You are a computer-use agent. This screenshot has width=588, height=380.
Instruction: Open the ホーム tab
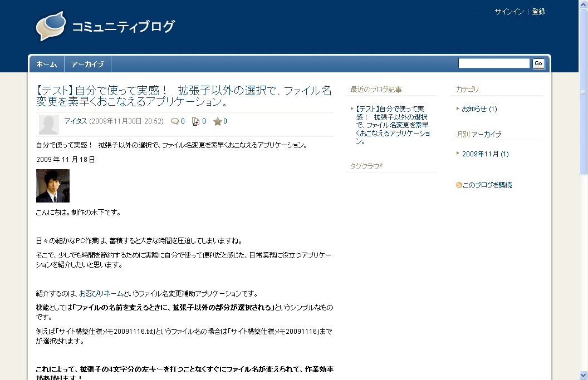point(47,65)
